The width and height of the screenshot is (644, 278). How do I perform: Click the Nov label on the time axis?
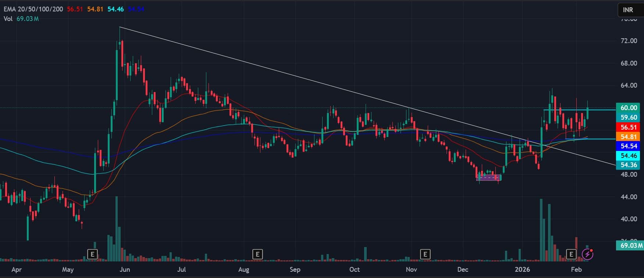[x=411, y=270]
